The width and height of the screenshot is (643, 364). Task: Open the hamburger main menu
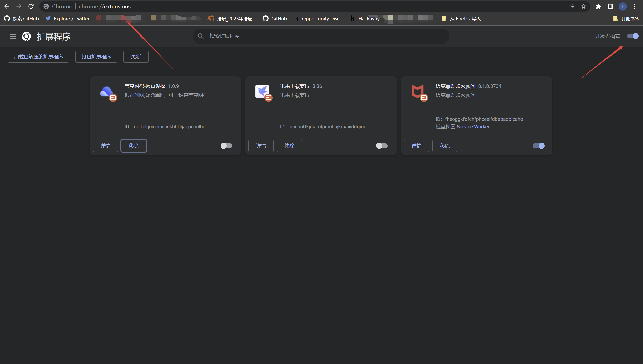(13, 36)
